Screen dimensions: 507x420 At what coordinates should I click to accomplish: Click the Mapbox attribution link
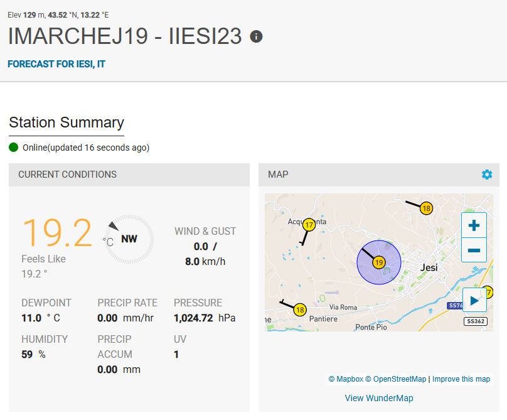click(345, 379)
